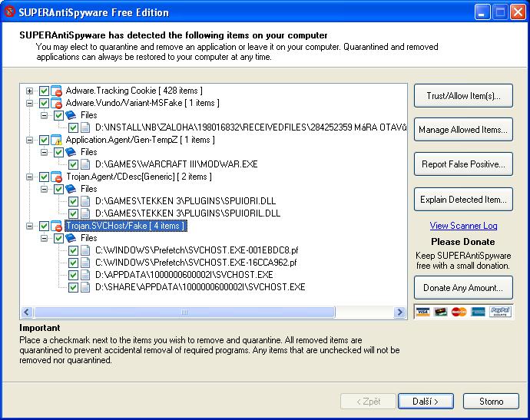530x420 pixels.
Task: Select D:\GAMES\WARCRAFT III\MODWAR.EXE entry
Action: pyautogui.click(x=176, y=164)
